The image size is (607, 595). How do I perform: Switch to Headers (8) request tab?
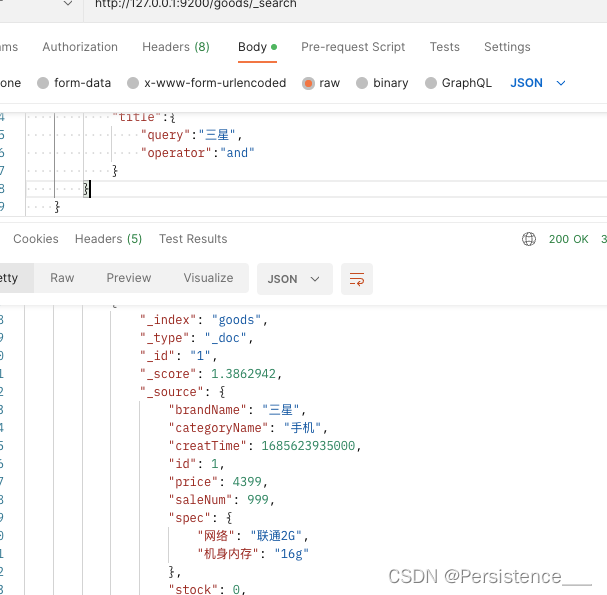tap(176, 47)
